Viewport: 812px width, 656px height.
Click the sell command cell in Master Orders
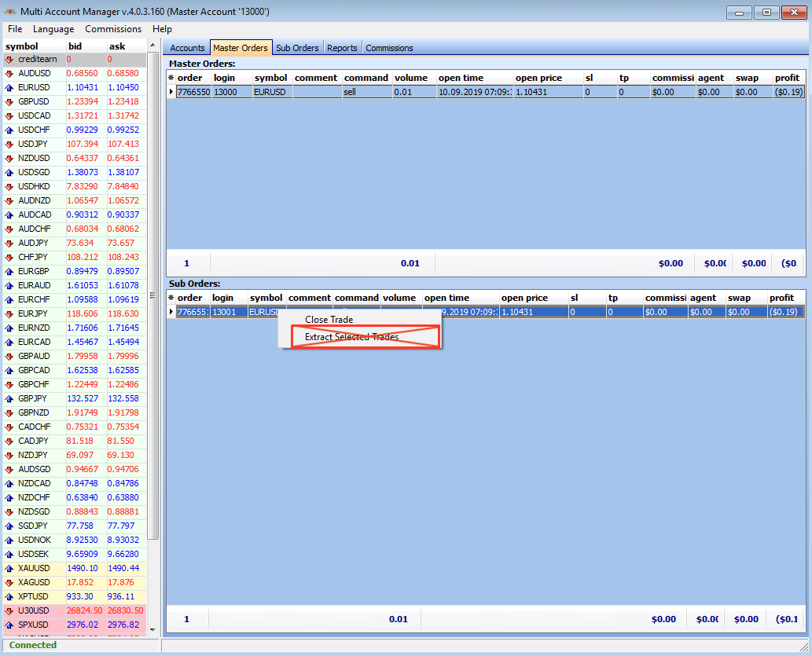pos(366,92)
